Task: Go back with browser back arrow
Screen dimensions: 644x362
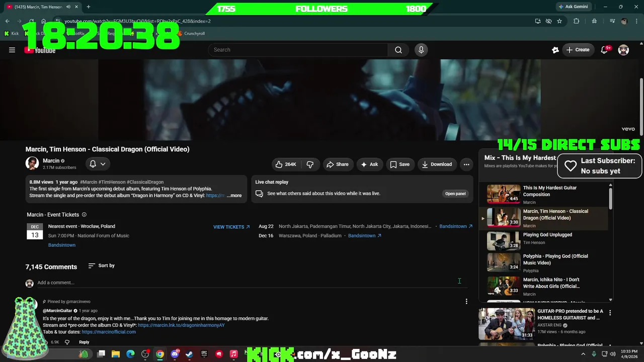Action: (8, 21)
